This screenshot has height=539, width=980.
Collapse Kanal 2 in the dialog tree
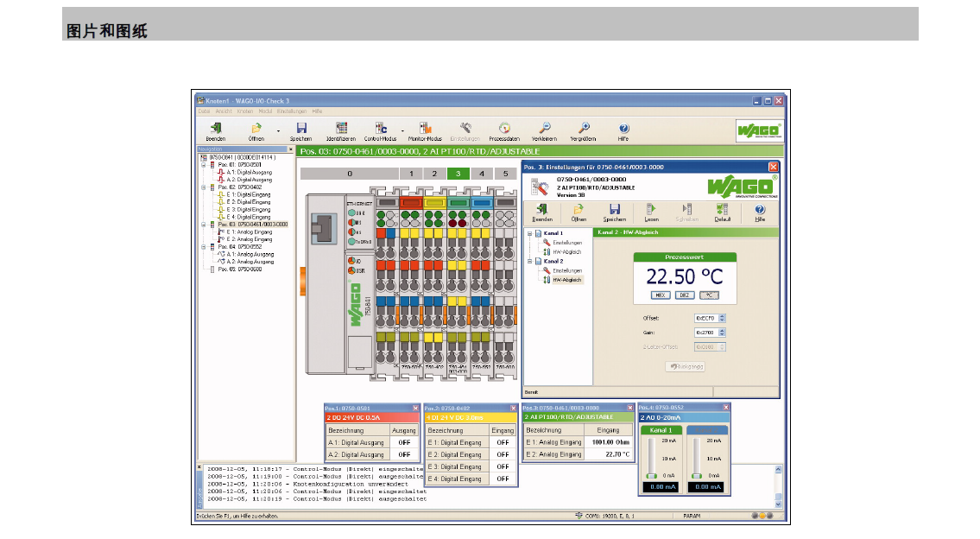pyautogui.click(x=529, y=262)
